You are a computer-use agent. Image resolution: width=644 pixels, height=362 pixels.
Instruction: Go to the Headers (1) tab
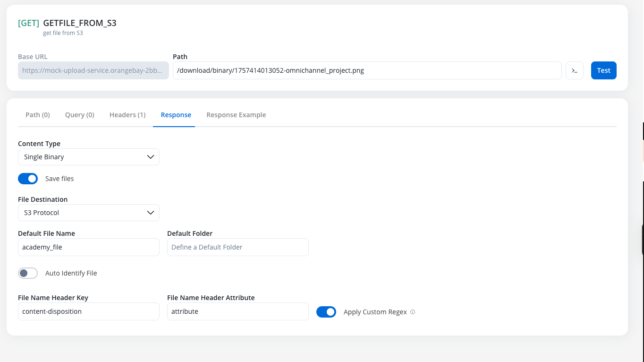[x=127, y=115]
